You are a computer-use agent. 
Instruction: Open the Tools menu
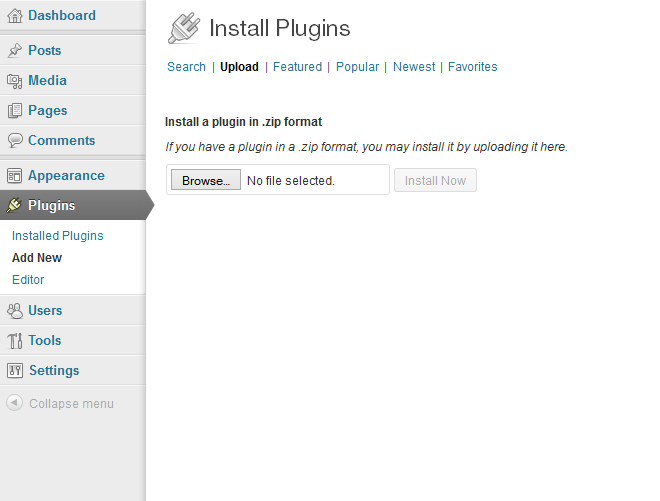coord(45,341)
